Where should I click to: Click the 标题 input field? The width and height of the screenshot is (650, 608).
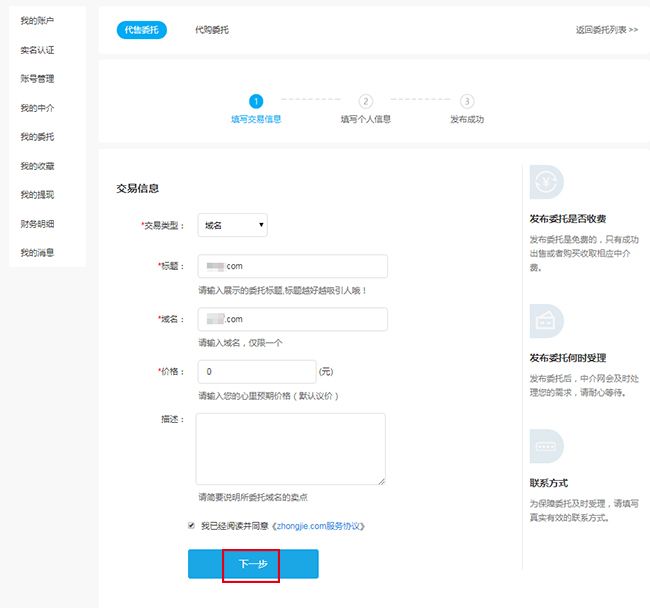click(x=292, y=266)
